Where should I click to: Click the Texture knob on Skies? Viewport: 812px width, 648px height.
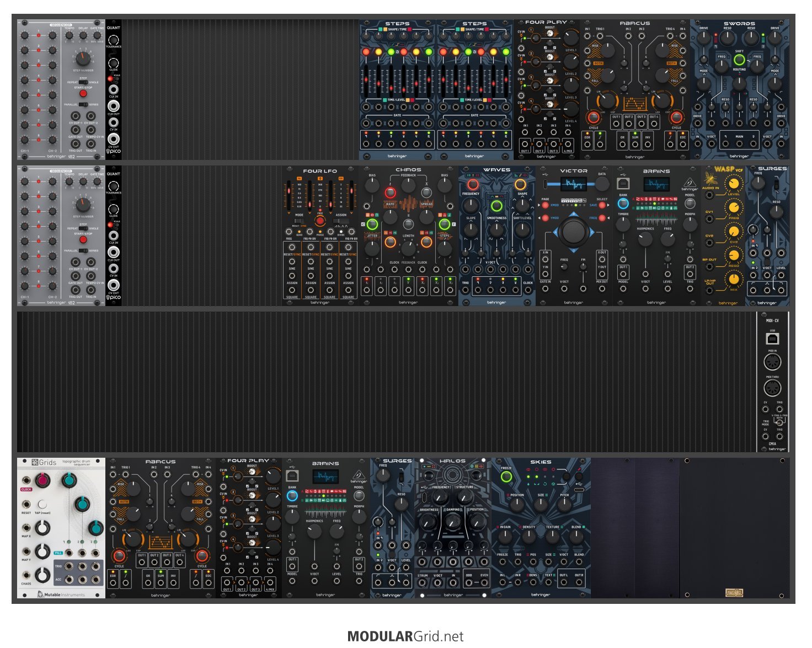point(553,537)
